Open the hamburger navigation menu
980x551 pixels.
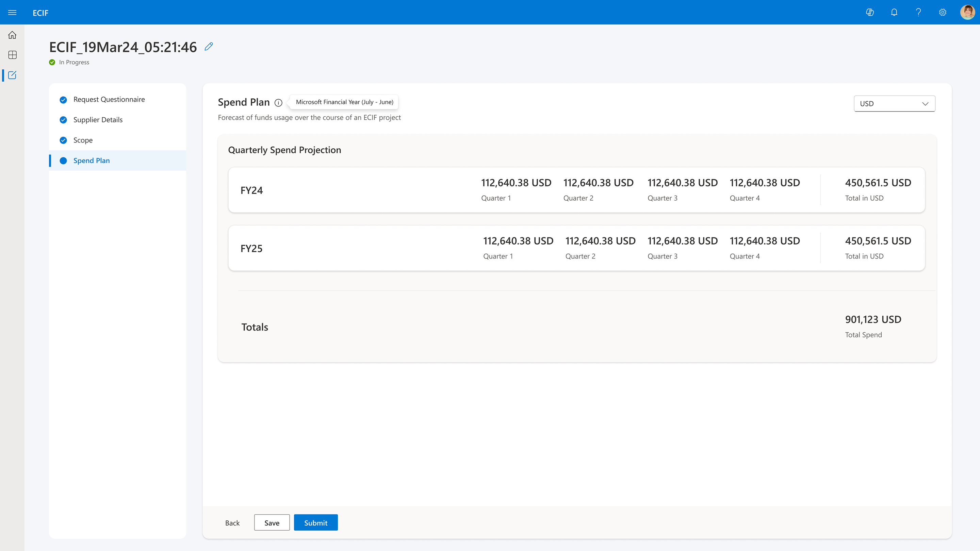tap(12, 13)
